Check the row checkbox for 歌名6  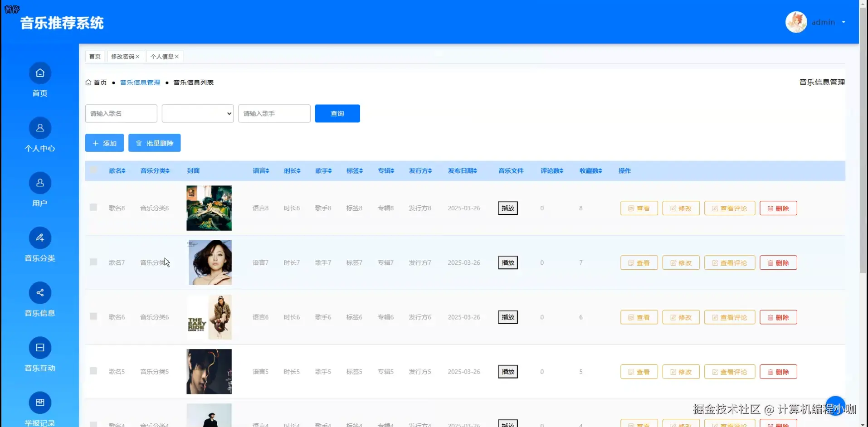(93, 316)
